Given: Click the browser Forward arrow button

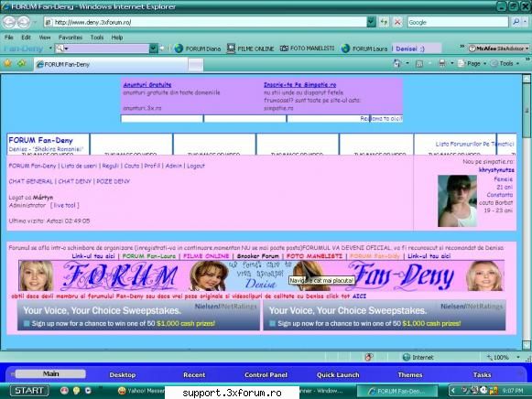Looking at the screenshot, I should point(24,22).
